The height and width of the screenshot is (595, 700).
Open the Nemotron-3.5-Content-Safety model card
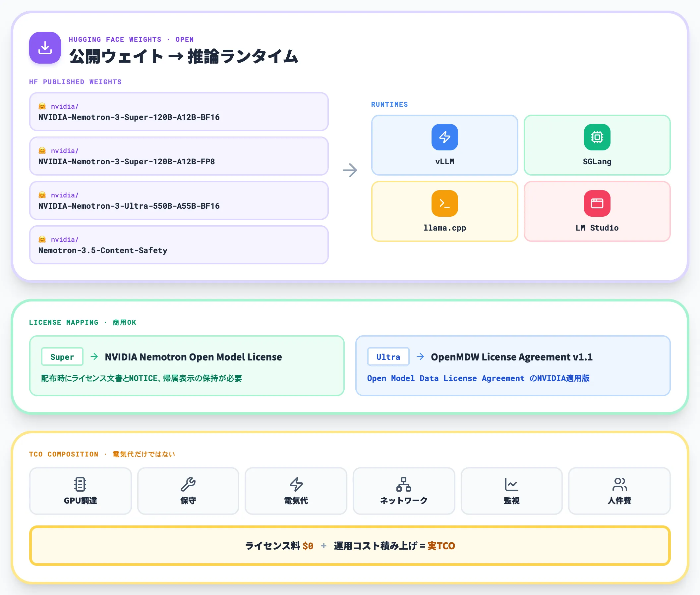[179, 245]
